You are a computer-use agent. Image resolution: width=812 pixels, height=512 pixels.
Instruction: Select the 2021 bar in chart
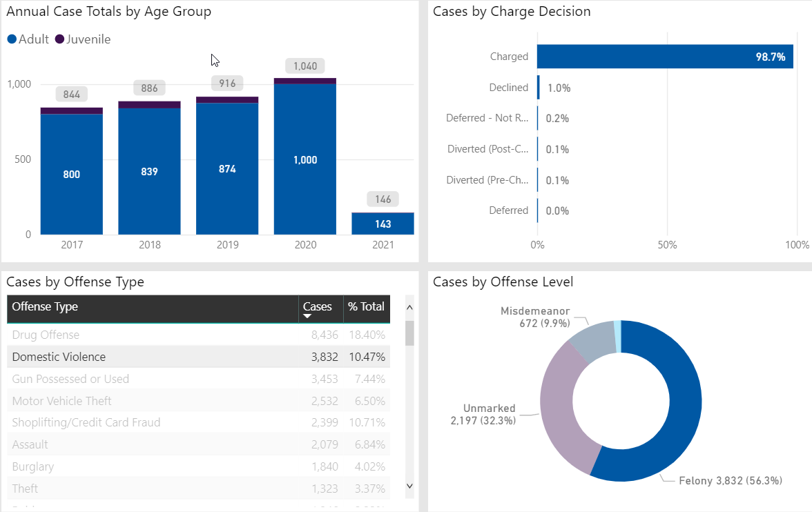[383, 224]
